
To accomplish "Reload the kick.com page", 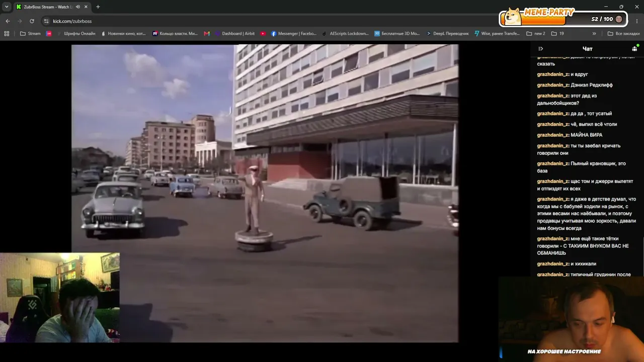I will [32, 21].
